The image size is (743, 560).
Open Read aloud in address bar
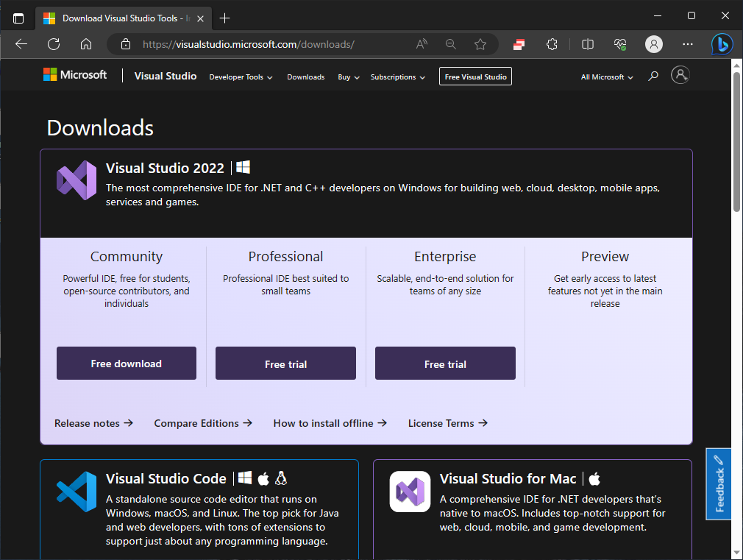point(422,44)
